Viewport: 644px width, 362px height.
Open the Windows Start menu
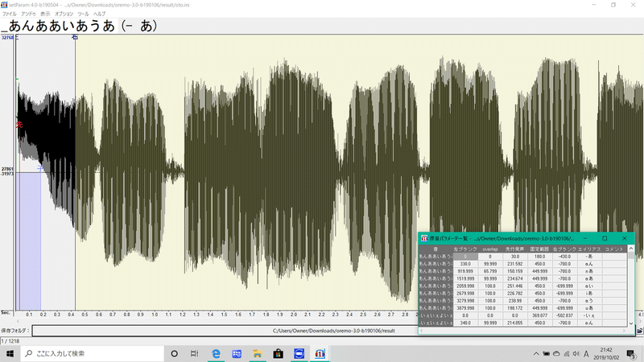10,353
